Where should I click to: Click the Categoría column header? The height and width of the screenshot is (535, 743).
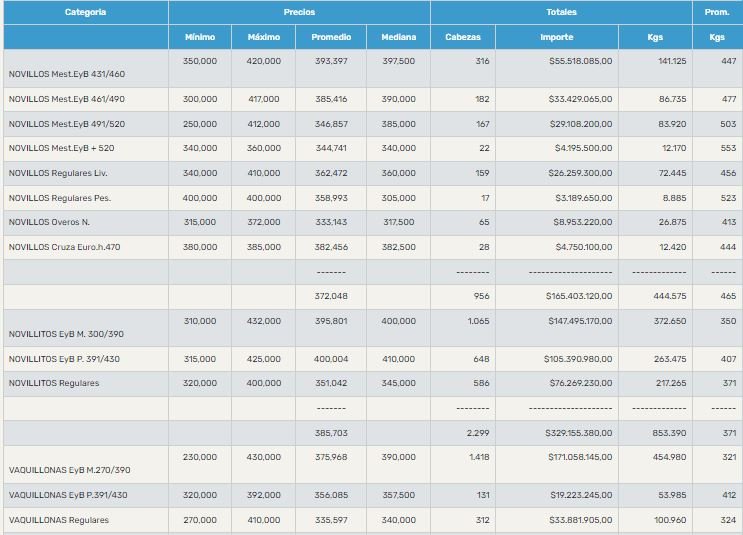click(85, 12)
